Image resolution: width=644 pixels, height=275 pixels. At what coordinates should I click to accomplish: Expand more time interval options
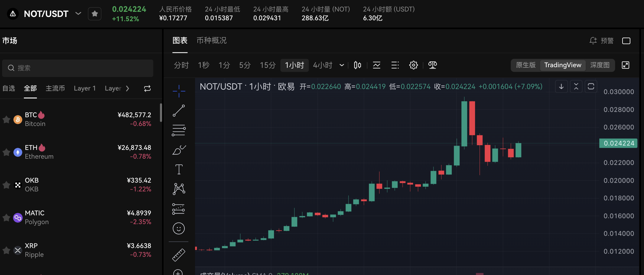coord(342,65)
